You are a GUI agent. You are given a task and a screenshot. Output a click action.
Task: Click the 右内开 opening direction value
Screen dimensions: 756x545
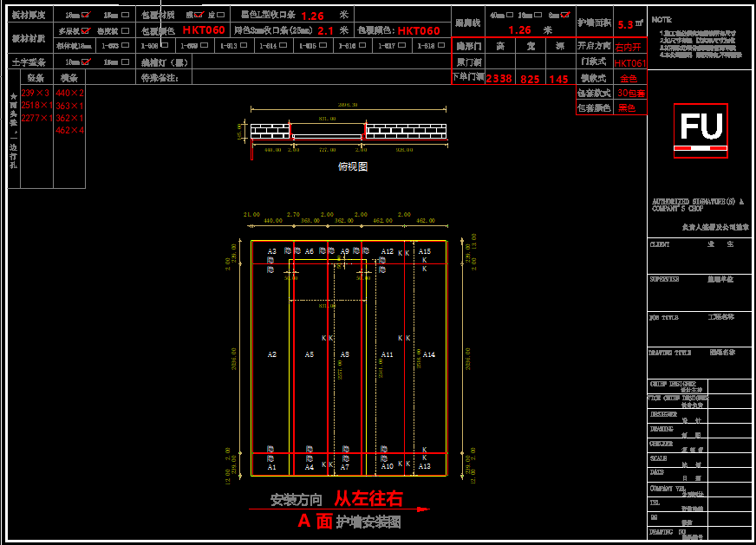point(630,47)
